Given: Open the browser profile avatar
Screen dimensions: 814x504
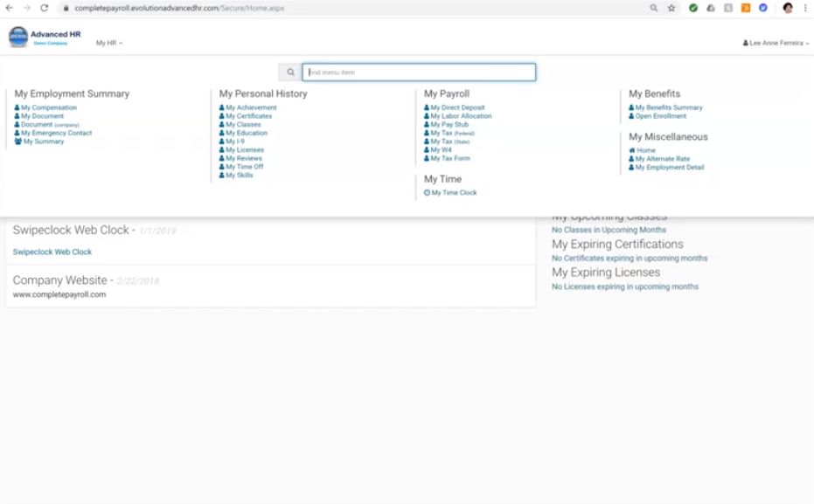Looking at the screenshot, I should pyautogui.click(x=788, y=8).
